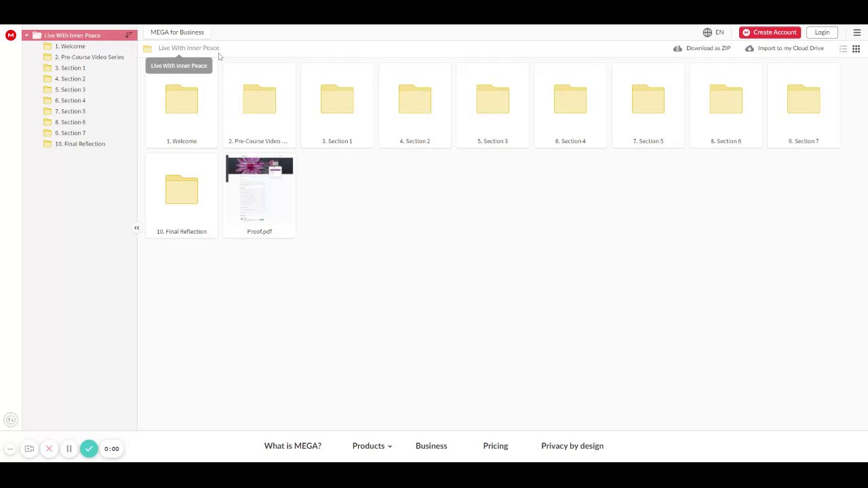
Task: Click Import to my Cloud Drive
Action: (x=785, y=48)
